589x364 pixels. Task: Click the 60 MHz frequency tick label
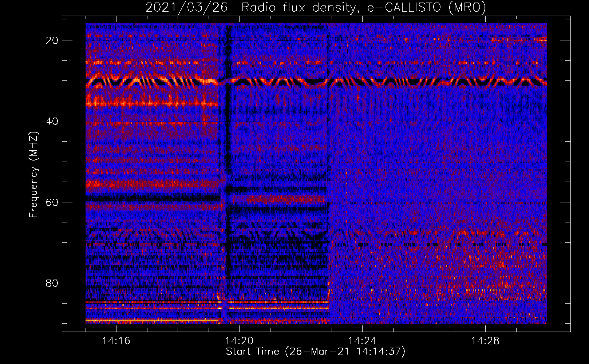[52, 202]
